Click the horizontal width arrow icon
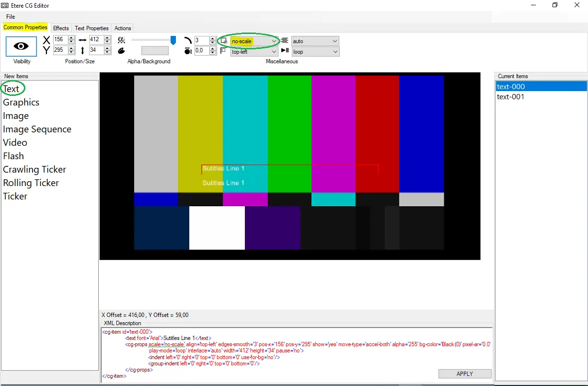Screen dimensions: 588x386 coord(82,40)
